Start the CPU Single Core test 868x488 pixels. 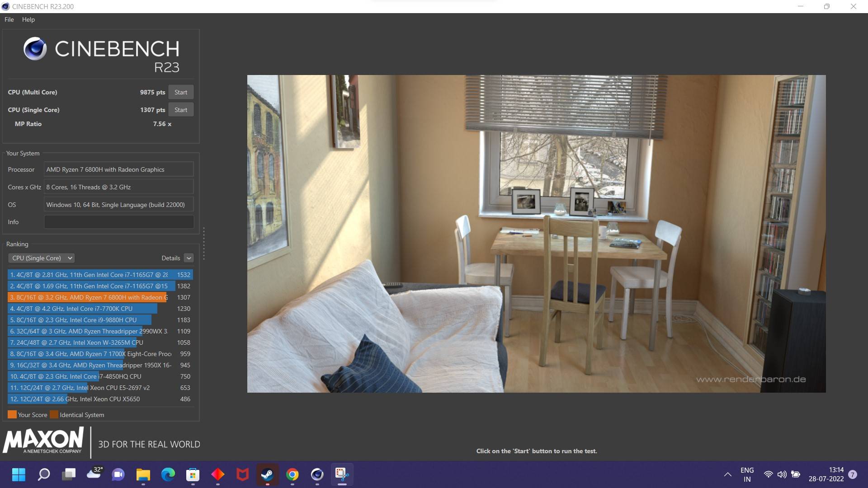(181, 110)
